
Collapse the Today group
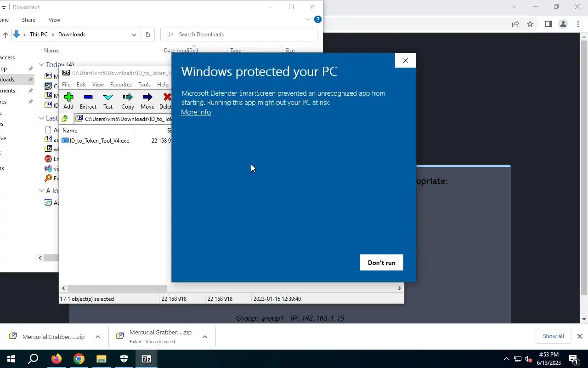41,65
